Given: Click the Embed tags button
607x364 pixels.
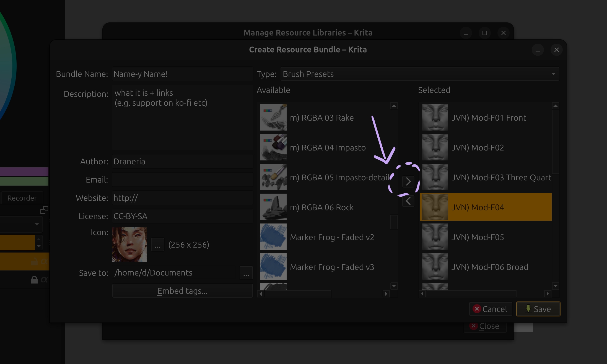Looking at the screenshot, I should click(x=182, y=291).
